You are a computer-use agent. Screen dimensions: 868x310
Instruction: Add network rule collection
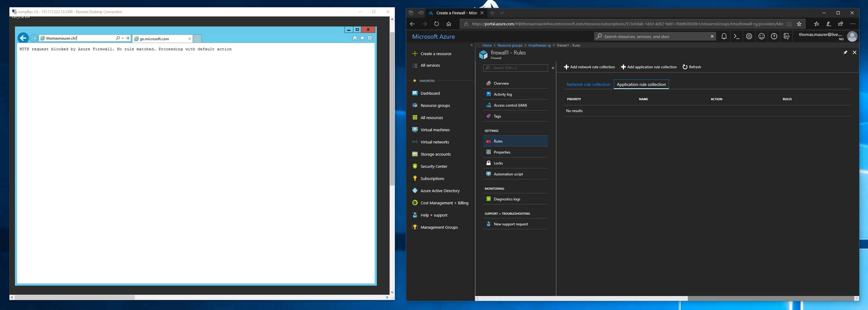(589, 67)
